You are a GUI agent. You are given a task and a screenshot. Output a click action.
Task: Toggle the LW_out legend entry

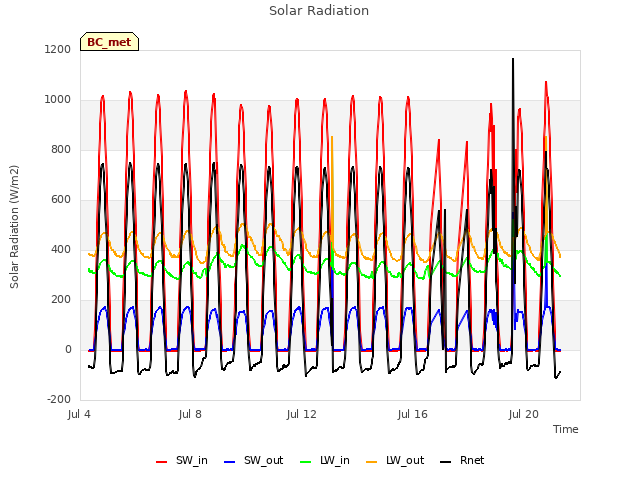(395, 461)
